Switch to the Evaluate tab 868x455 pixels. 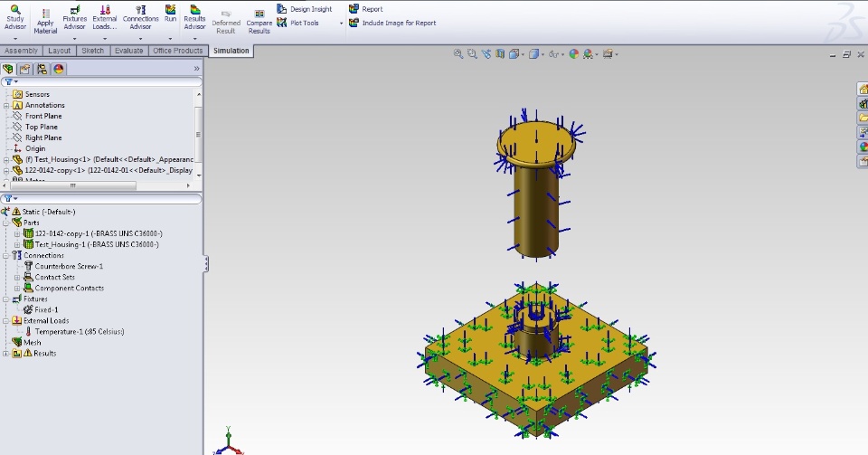click(x=129, y=51)
